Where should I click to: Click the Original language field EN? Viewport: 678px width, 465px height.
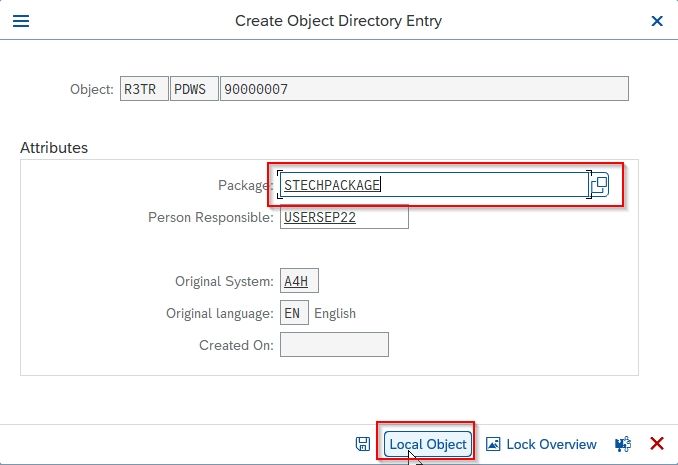294,313
